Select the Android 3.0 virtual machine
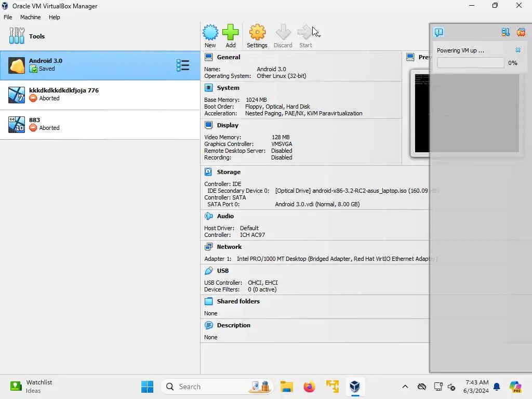 (x=100, y=65)
